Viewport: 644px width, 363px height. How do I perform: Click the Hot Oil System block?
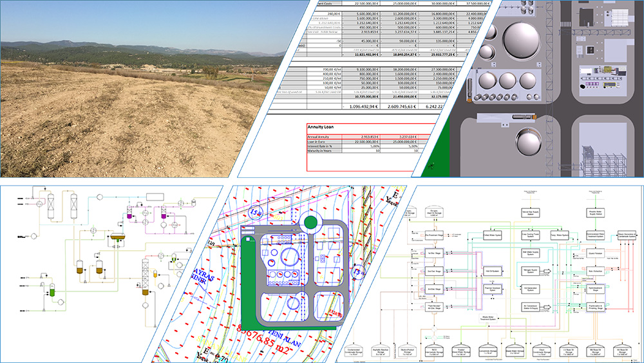(x=492, y=271)
